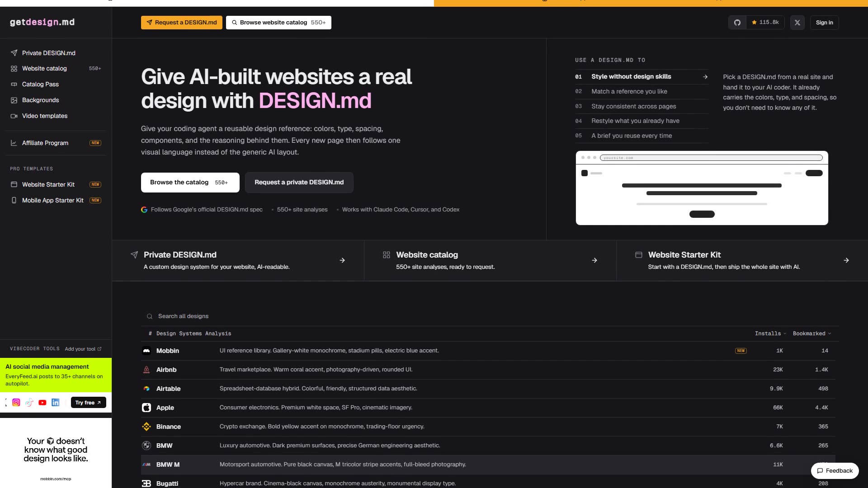
Task: Click the LinkedIn icon in ad banner
Action: point(56,403)
